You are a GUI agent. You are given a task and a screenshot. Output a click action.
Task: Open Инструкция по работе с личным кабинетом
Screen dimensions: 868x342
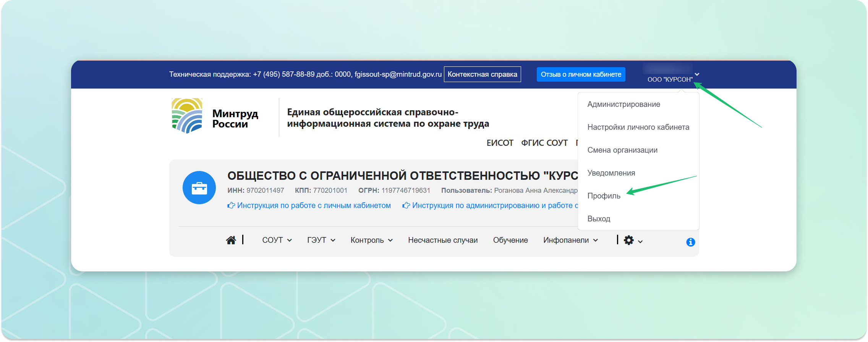pos(313,205)
